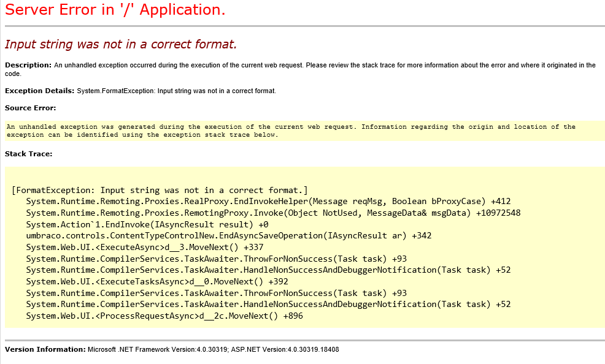The image size is (605, 364).
Task: Click the last HandleNonSuccessAndDebuggerNotification line
Action: [x=268, y=304]
